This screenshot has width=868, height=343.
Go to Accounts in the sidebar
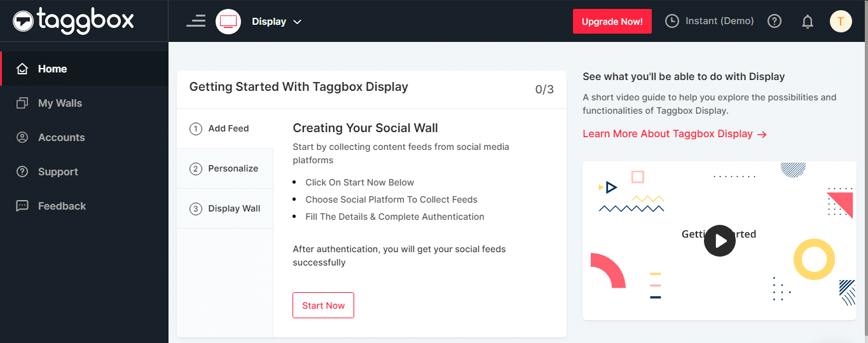[x=61, y=137]
